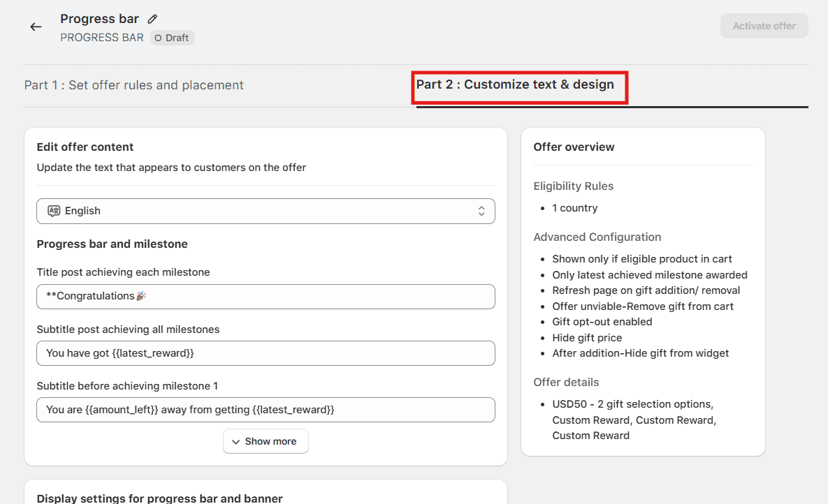828x504 pixels.
Task: Click the chevron inside Show more button
Action: click(237, 441)
